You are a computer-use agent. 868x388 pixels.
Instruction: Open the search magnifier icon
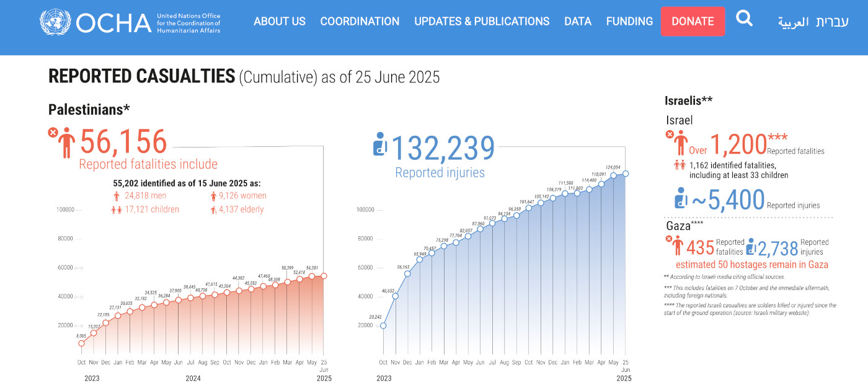tap(744, 19)
